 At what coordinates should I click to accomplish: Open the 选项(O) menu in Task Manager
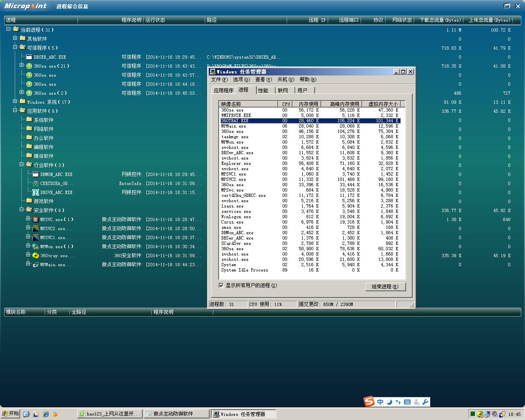tap(241, 80)
